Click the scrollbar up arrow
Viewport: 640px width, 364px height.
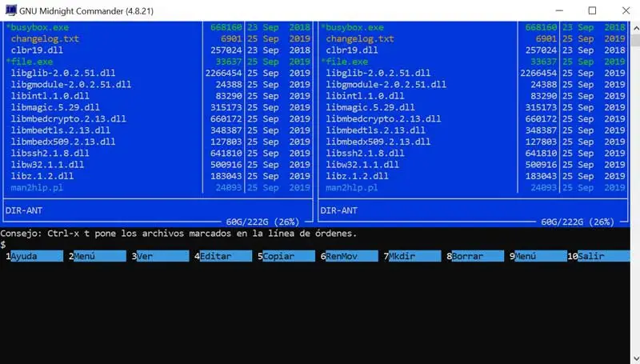(635, 28)
